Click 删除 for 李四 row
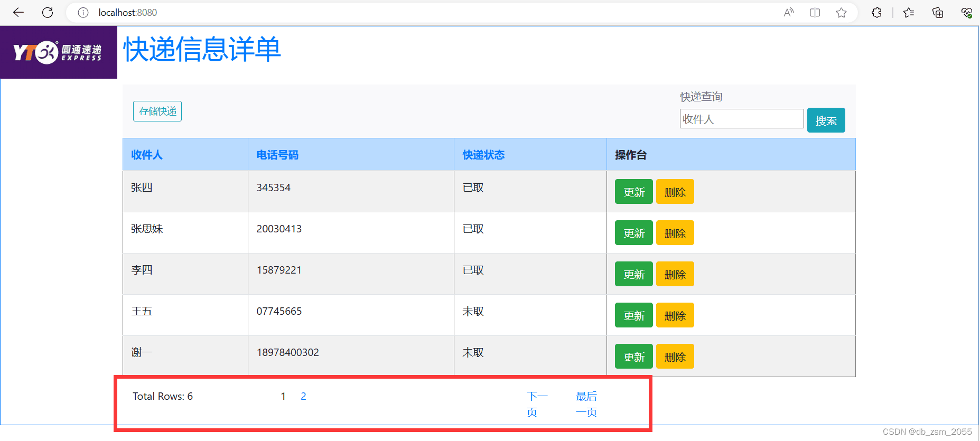980x441 pixels. (675, 274)
